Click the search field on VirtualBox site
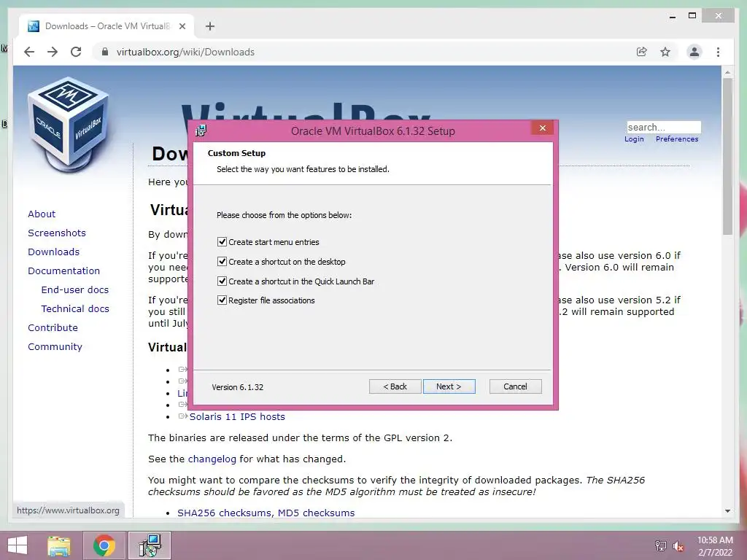This screenshot has width=747, height=560. click(664, 127)
